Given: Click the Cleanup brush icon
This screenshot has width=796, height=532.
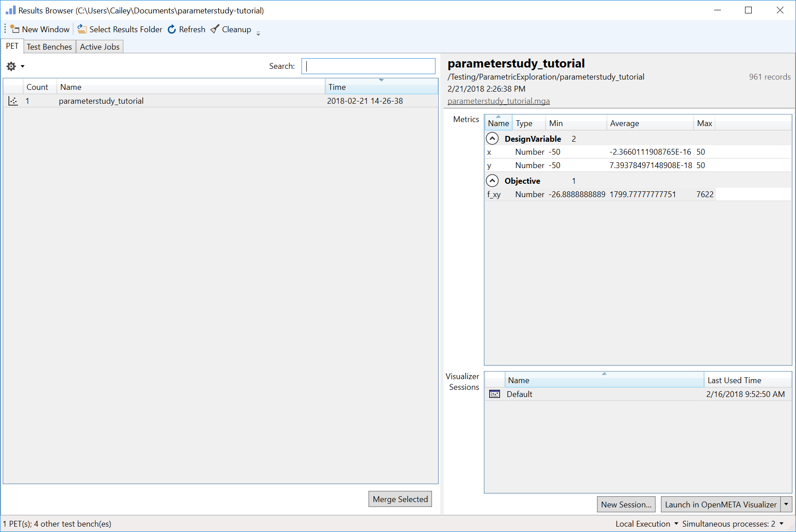Looking at the screenshot, I should coord(215,29).
